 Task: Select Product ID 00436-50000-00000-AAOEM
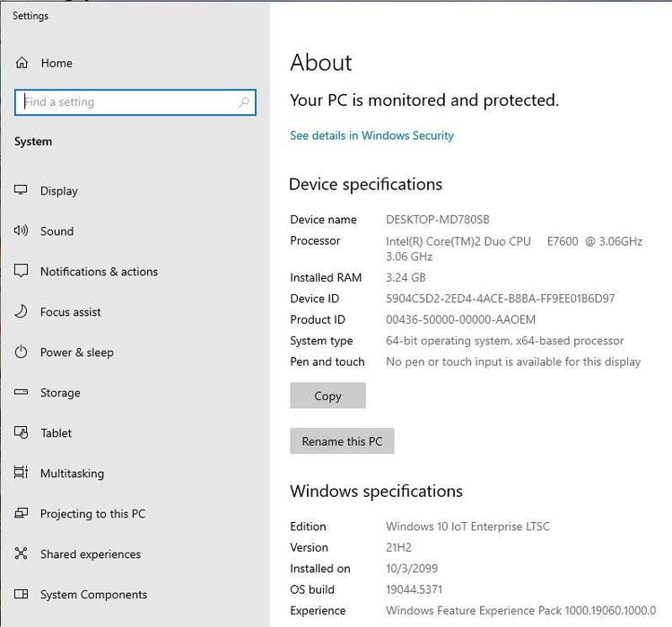[461, 319]
